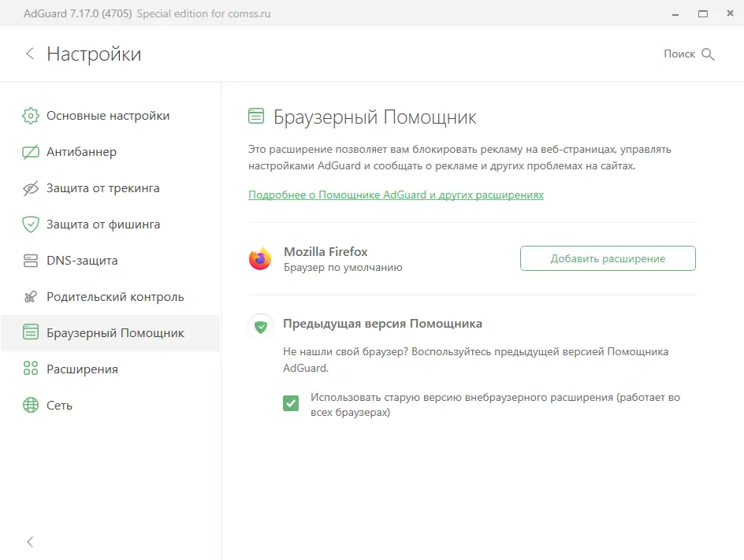Open the link Подробнее о Помощнике AdGuard
Screen dimensions: 744x560
coord(396,195)
